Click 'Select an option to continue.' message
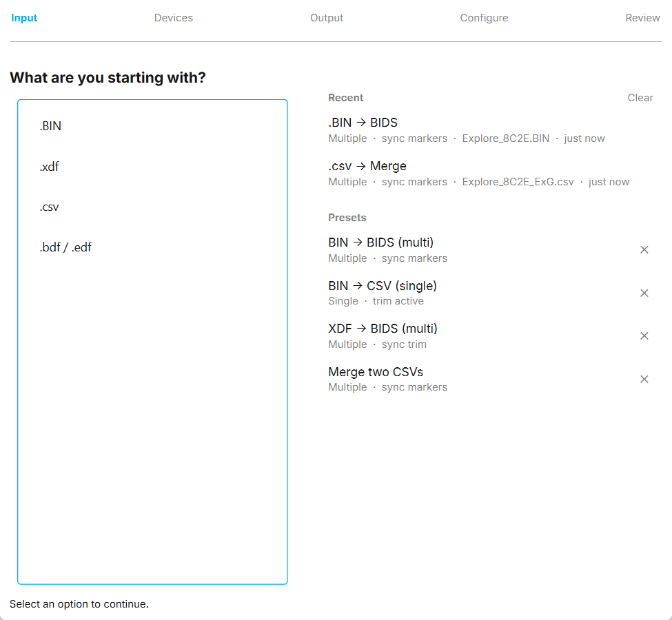This screenshot has height=620, width=672. [79, 603]
